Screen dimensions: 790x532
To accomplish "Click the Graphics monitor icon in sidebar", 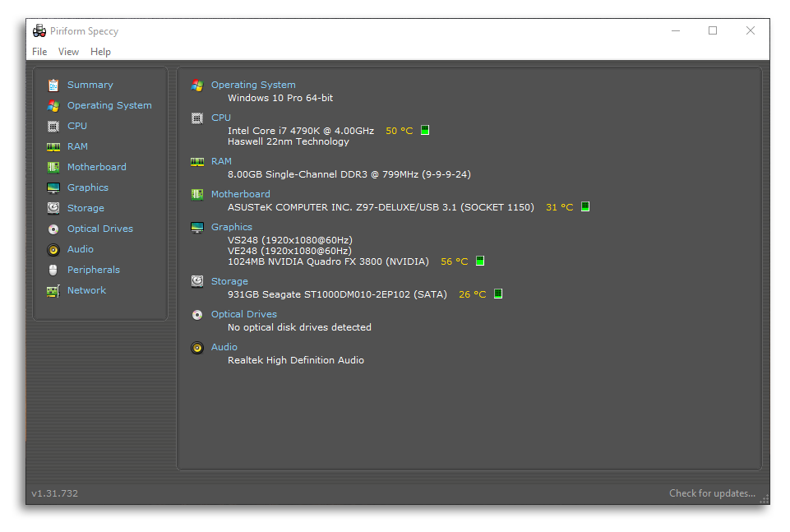I will (x=53, y=188).
